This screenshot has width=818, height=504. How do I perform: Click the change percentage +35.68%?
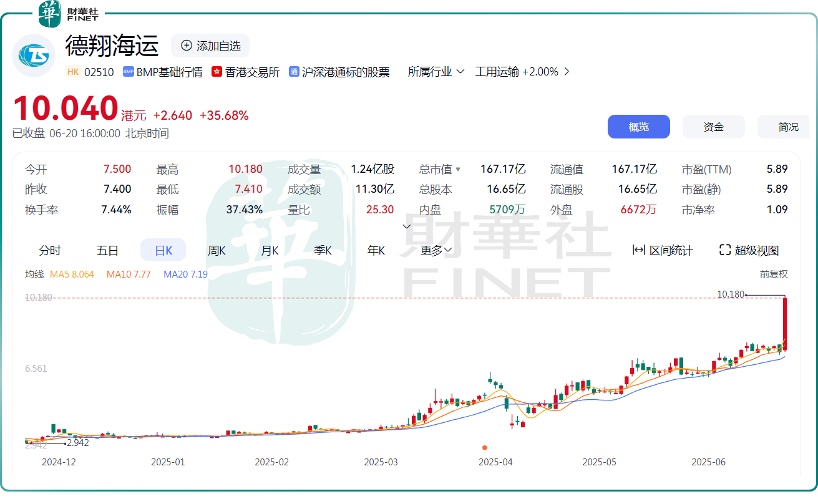click(x=224, y=115)
